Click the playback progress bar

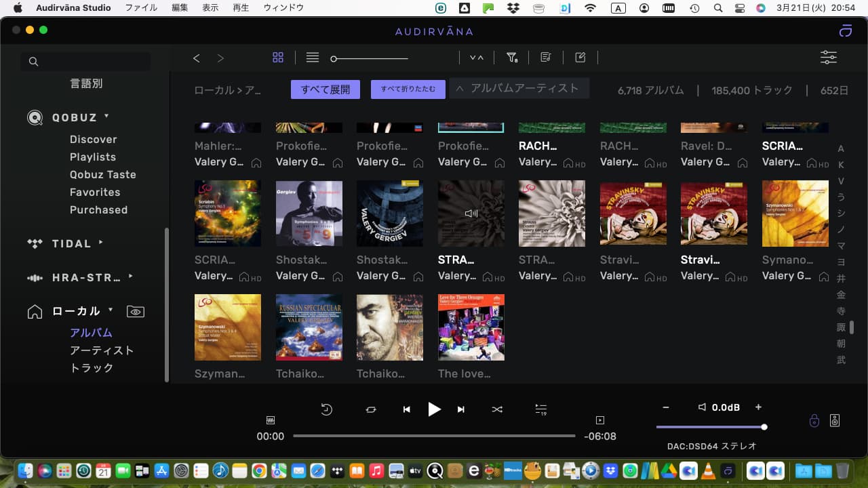pyautogui.click(x=434, y=436)
